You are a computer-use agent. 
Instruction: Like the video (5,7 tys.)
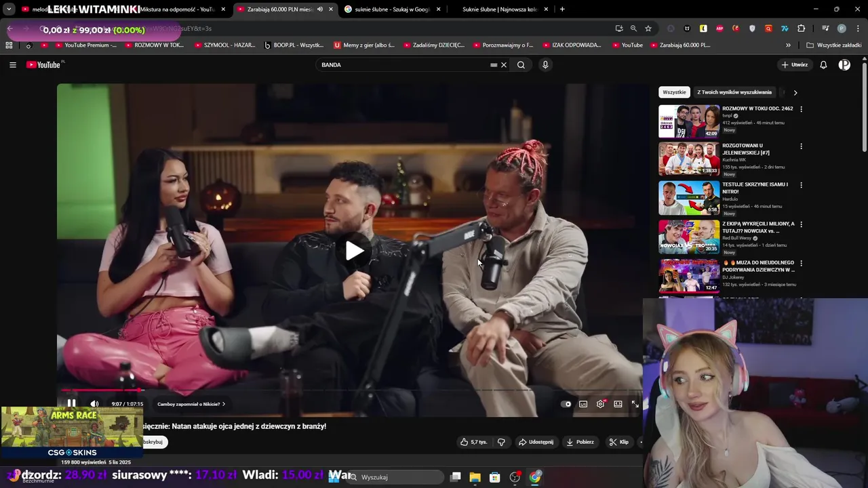coord(474,442)
